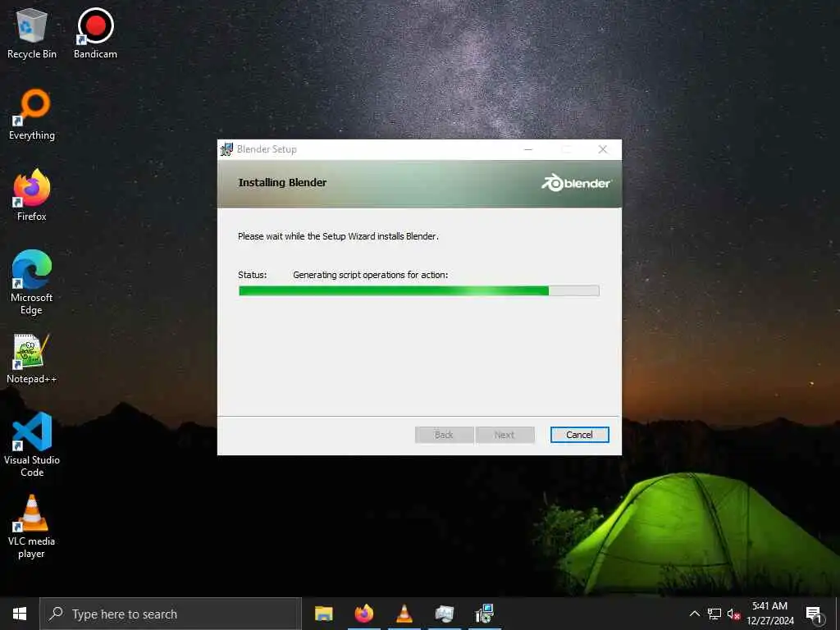
Task: Click the disabled Next button
Action: tap(504, 435)
